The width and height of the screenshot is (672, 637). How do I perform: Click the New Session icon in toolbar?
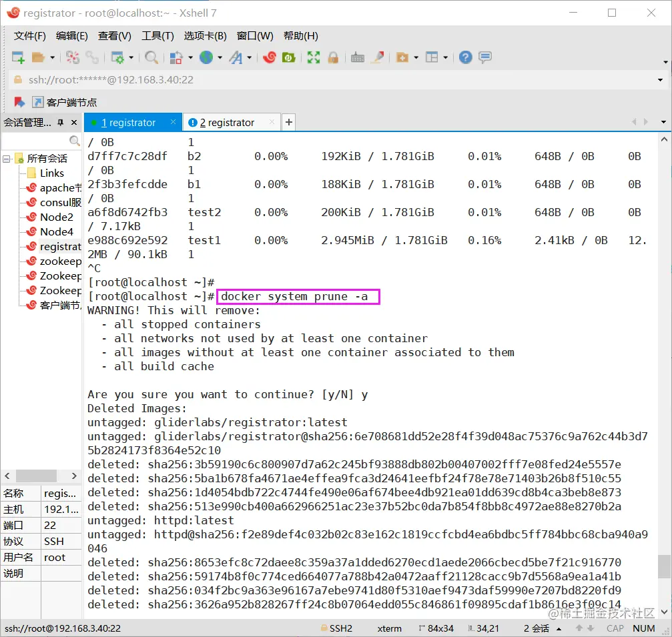pyautogui.click(x=18, y=57)
